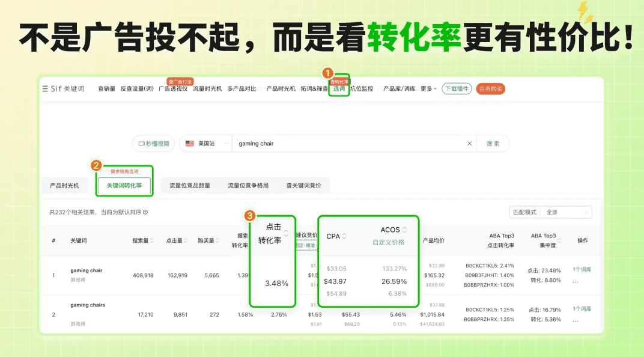
Task: Switch to the 关键词转化率 tab
Action: click(124, 185)
